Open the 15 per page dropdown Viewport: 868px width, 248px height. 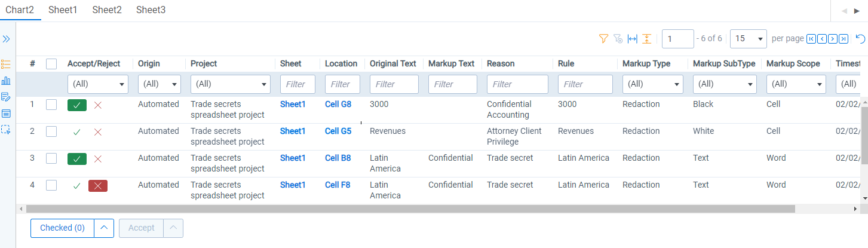click(749, 38)
